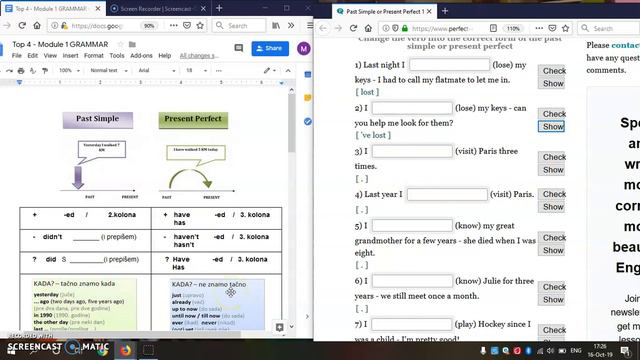Go home in left Firefox window
This screenshot has height=360, width=640.
click(37, 25)
